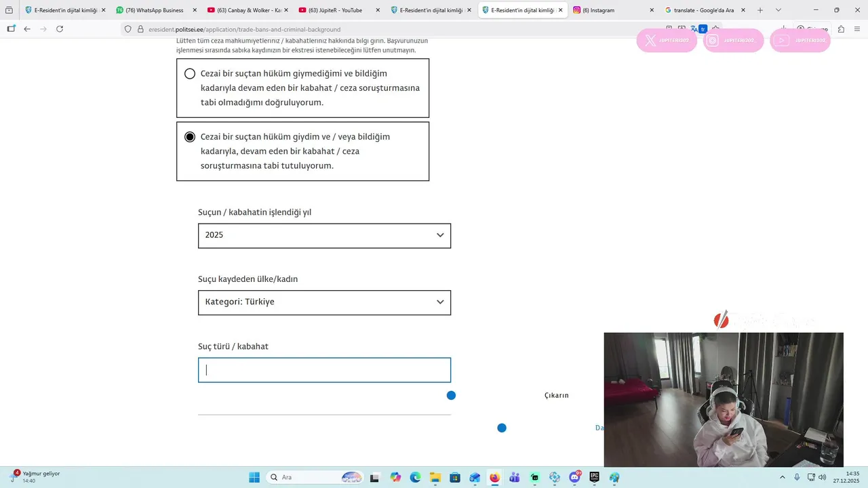Close the WhatsApp Business tab
The image size is (868, 488).
195,10
